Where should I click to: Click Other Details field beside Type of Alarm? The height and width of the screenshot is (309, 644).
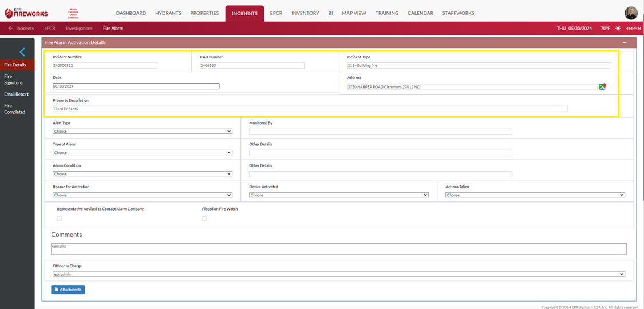point(381,153)
